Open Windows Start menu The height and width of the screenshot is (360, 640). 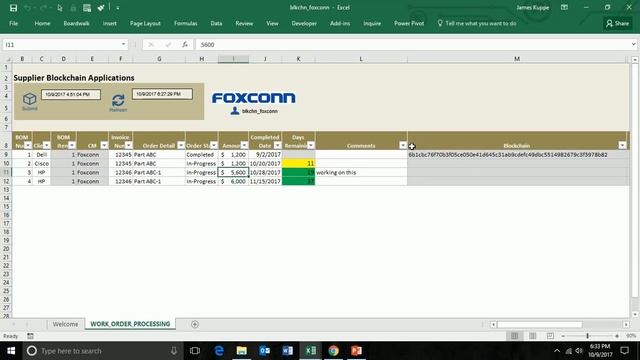[x=11, y=351]
